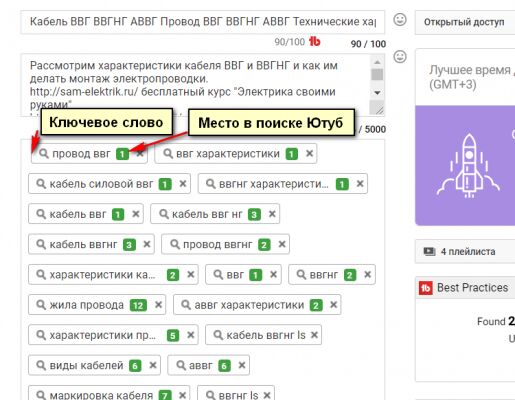
Task: Remove the 'провод ввг' tag
Action: [x=140, y=154]
